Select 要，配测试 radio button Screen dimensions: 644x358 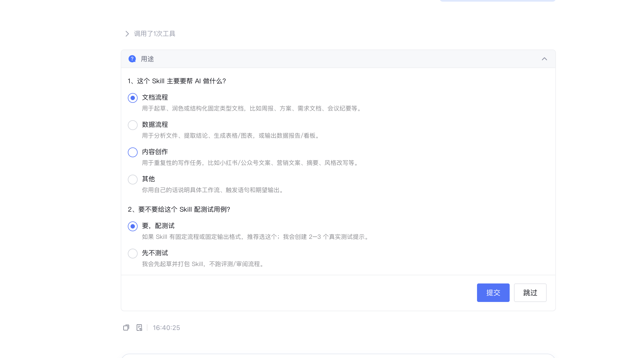[133, 226]
